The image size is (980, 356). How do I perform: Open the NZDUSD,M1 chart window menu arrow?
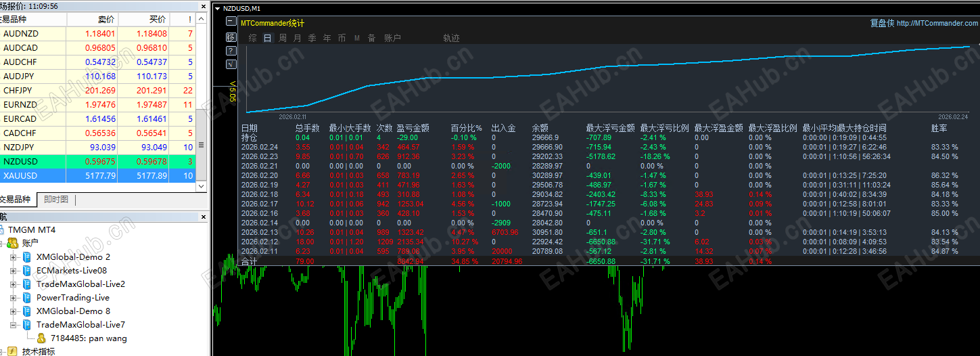coord(217,9)
